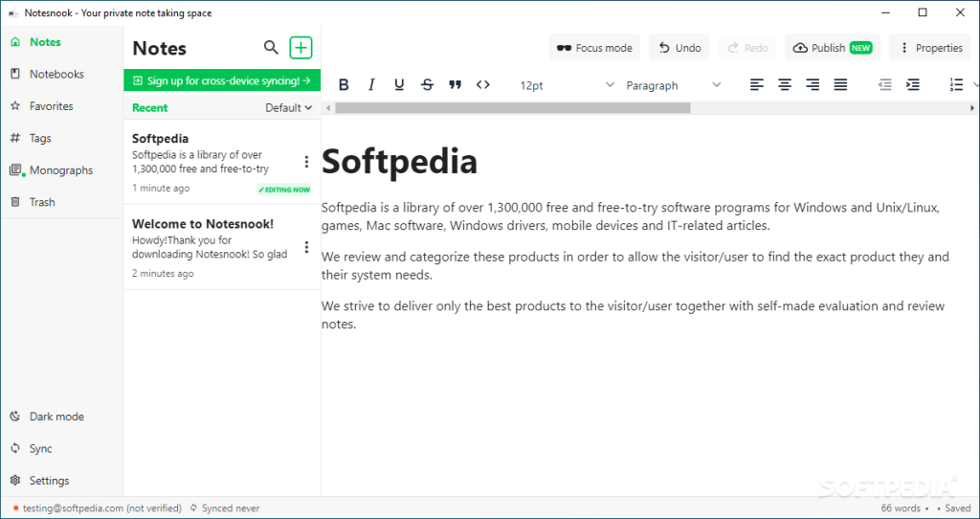980x519 pixels.
Task: Open options menu for Welcome to Notesnook note
Action: pos(306,247)
